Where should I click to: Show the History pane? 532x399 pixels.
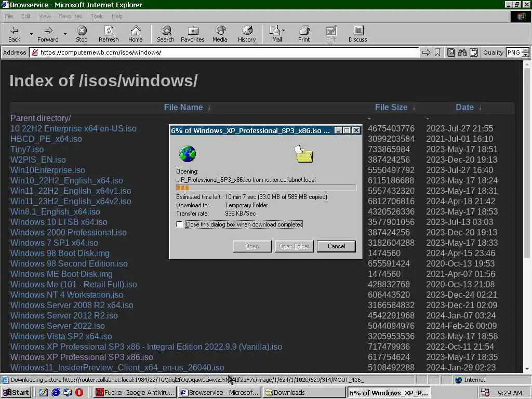[247, 34]
